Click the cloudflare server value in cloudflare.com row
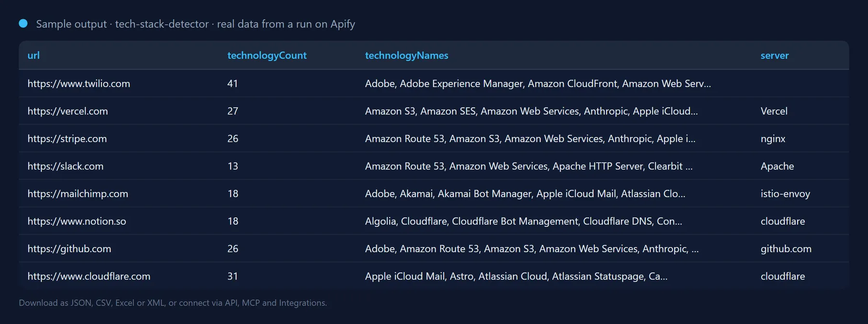This screenshot has width=868, height=324. coord(783,276)
